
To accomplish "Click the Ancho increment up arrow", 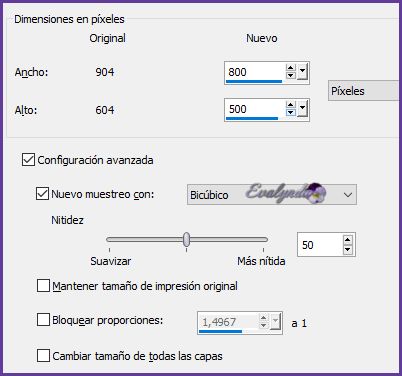I will [291, 68].
